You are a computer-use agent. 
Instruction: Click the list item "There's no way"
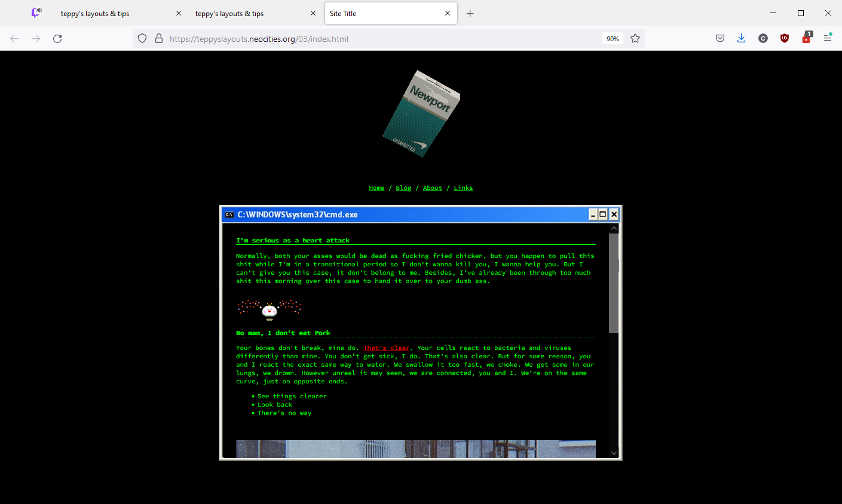click(x=284, y=413)
